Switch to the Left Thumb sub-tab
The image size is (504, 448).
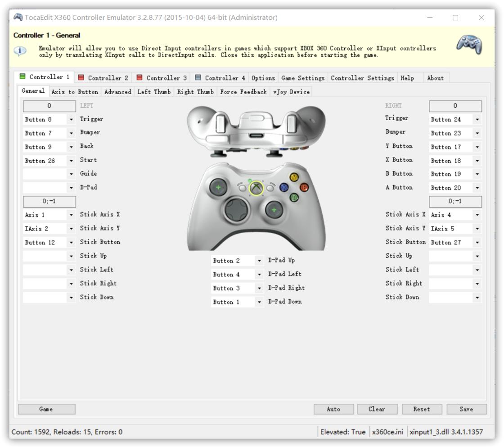click(x=154, y=92)
